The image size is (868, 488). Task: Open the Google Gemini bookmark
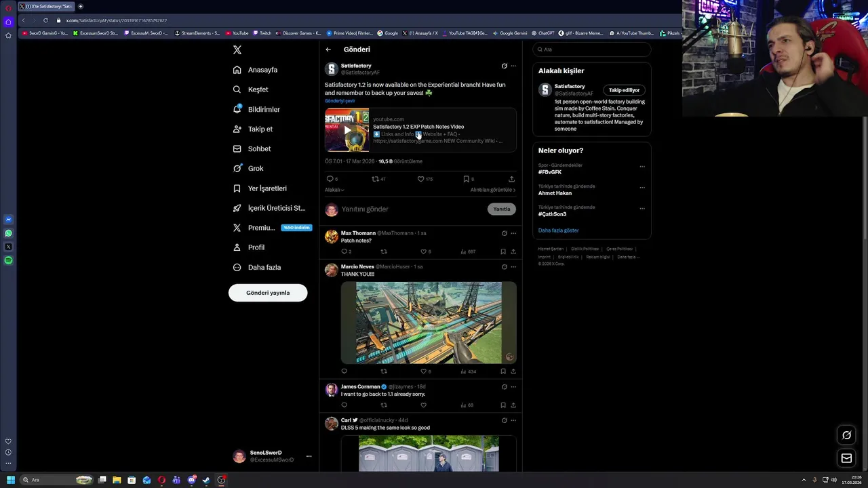[x=510, y=33]
